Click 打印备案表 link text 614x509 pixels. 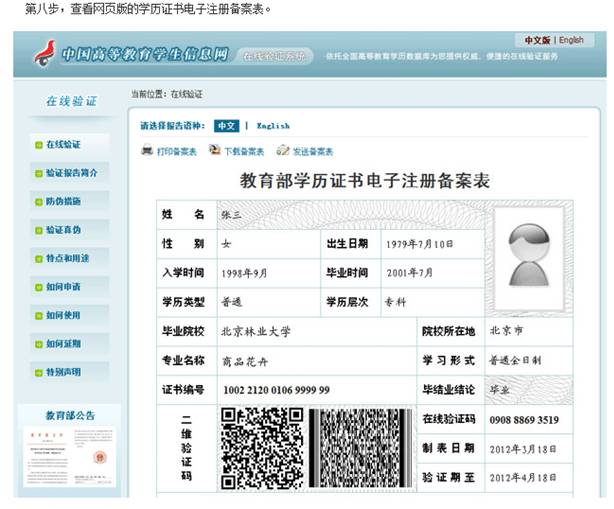coord(177,152)
